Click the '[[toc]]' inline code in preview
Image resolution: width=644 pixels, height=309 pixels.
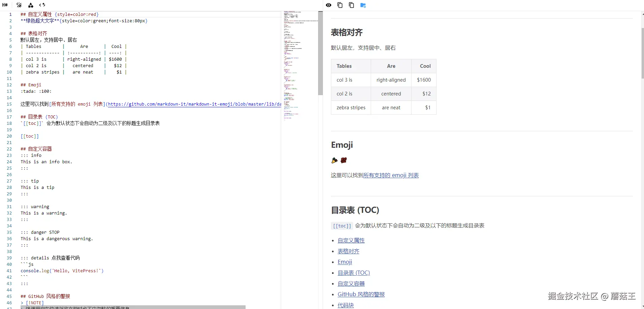click(342, 226)
